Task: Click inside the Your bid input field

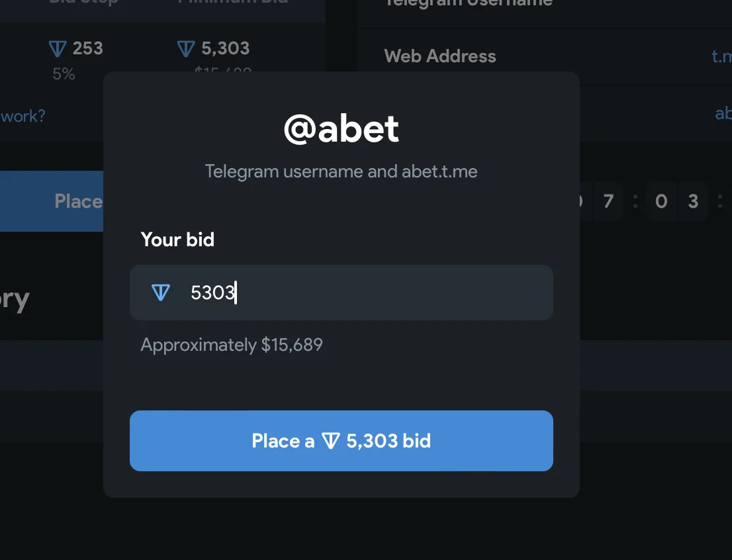Action: (x=371, y=293)
